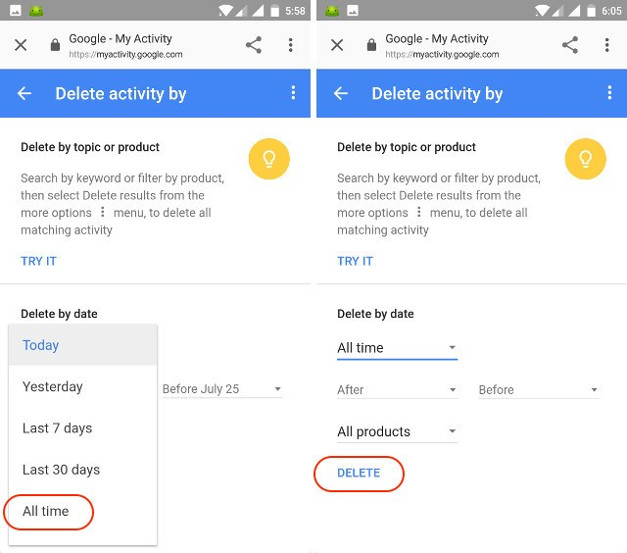The width and height of the screenshot is (627, 553).
Task: Open the After date dropdown
Action: click(397, 389)
